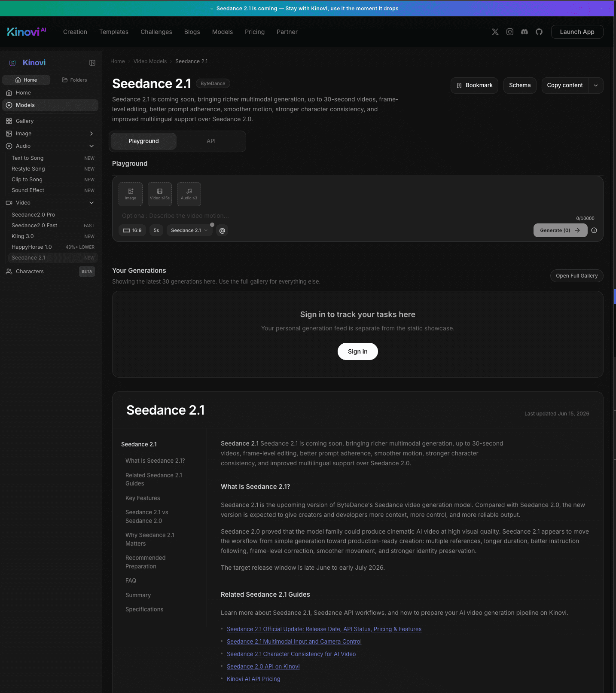Open the 5s duration selector

(x=156, y=231)
